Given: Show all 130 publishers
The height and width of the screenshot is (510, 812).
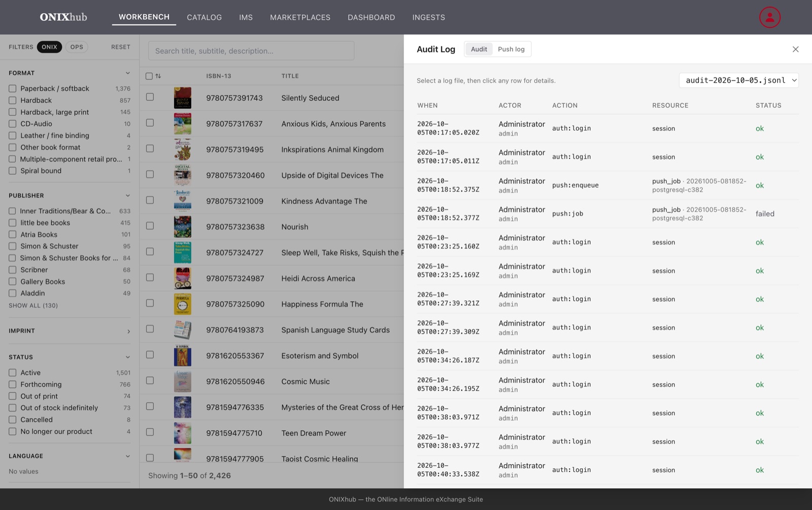Looking at the screenshot, I should click(x=33, y=305).
